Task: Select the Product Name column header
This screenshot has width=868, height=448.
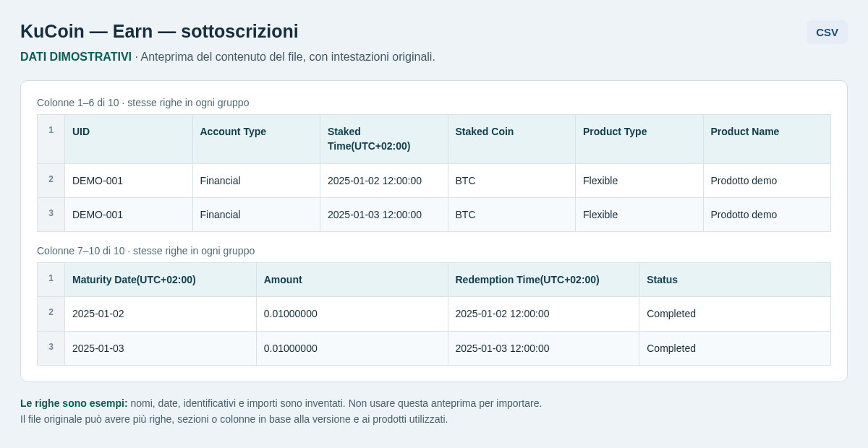Action: pyautogui.click(x=767, y=139)
